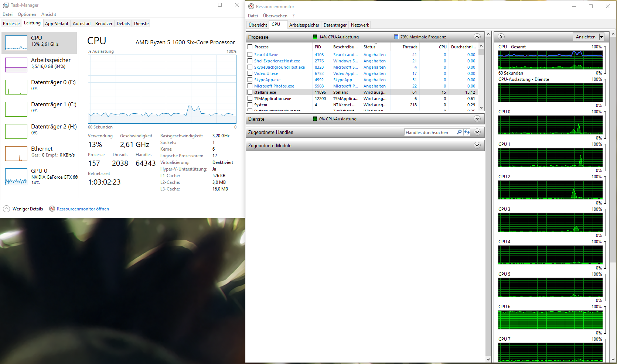Open the Ansichten dropdown arrow
Image resolution: width=617 pixels, height=364 pixels.
pyautogui.click(x=601, y=37)
